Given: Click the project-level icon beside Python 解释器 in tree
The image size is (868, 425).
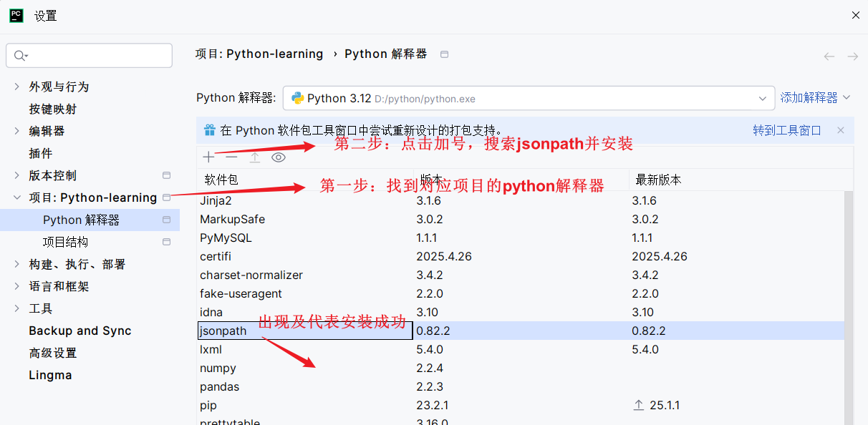Looking at the screenshot, I should point(167,220).
